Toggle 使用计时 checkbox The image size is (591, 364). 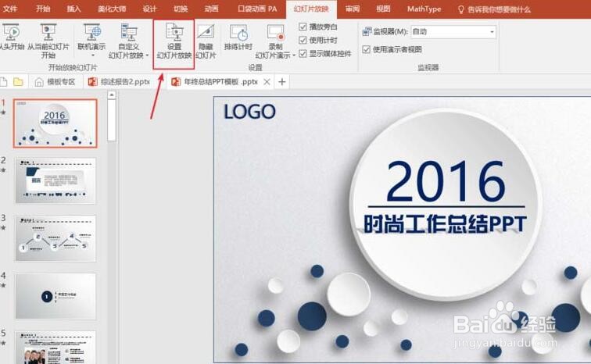[303, 40]
